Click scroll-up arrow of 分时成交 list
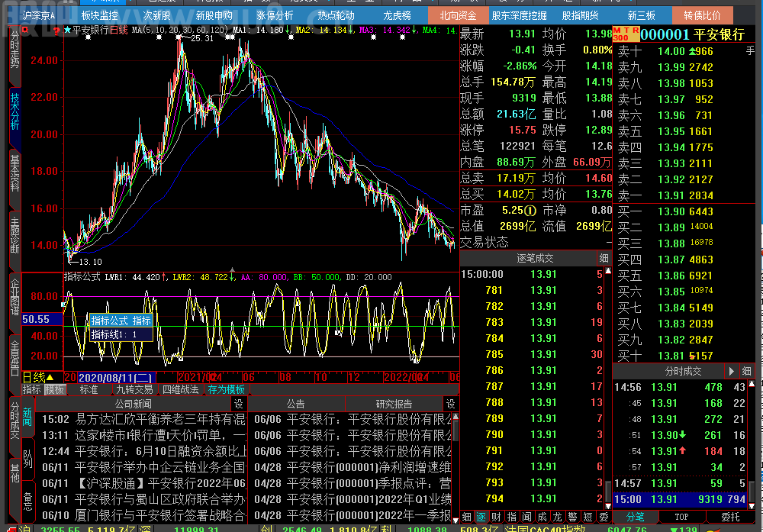Screen dimensions: 763x532 pyautogui.click(x=752, y=384)
